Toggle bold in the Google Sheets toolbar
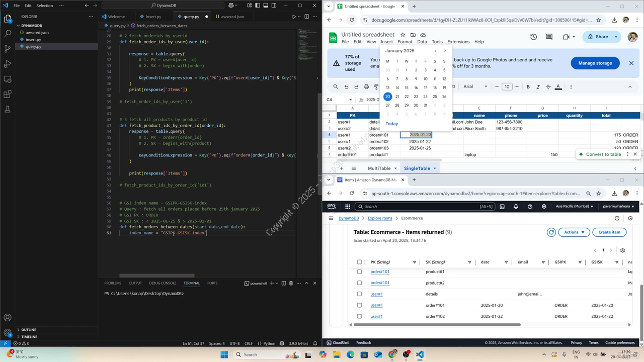 (x=528, y=86)
